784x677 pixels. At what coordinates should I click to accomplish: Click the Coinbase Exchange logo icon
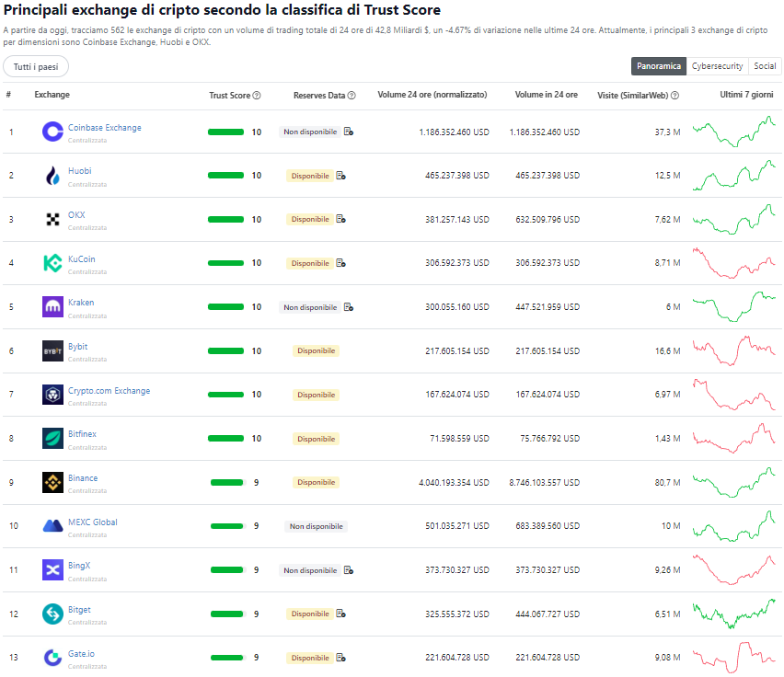click(52, 132)
